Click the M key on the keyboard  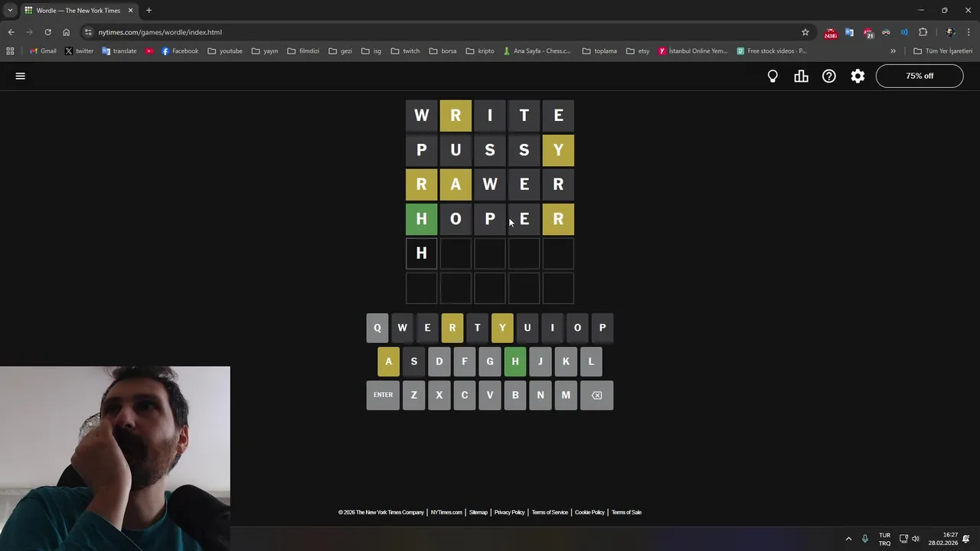(566, 395)
